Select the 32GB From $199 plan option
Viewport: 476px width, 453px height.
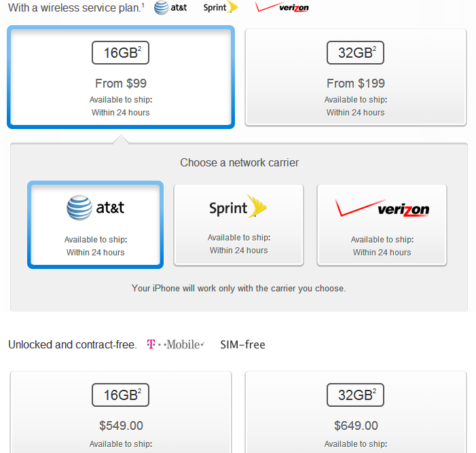[356, 77]
